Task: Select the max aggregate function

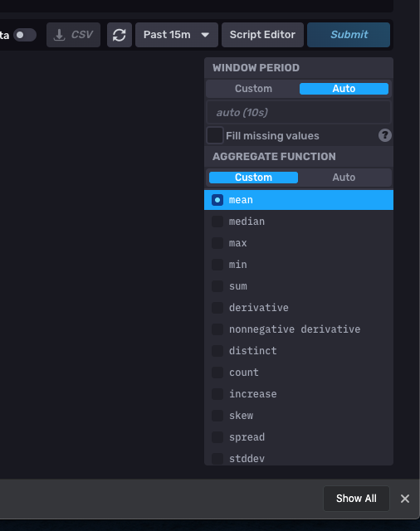Action: click(x=299, y=243)
